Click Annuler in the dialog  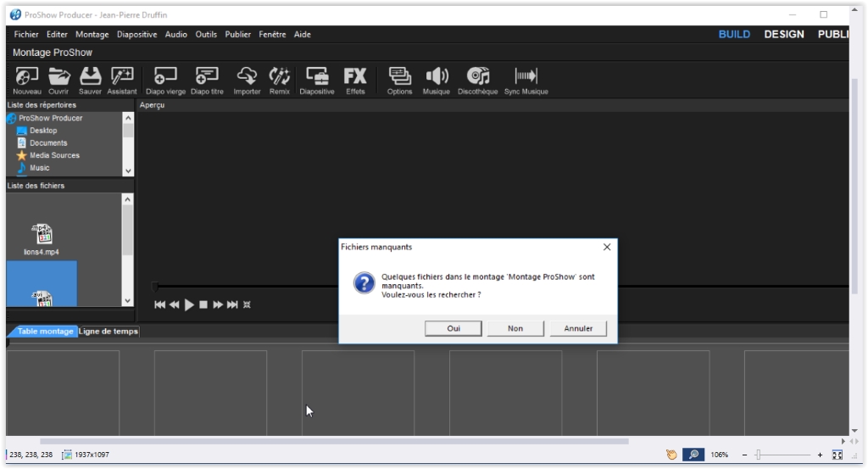[x=578, y=328]
